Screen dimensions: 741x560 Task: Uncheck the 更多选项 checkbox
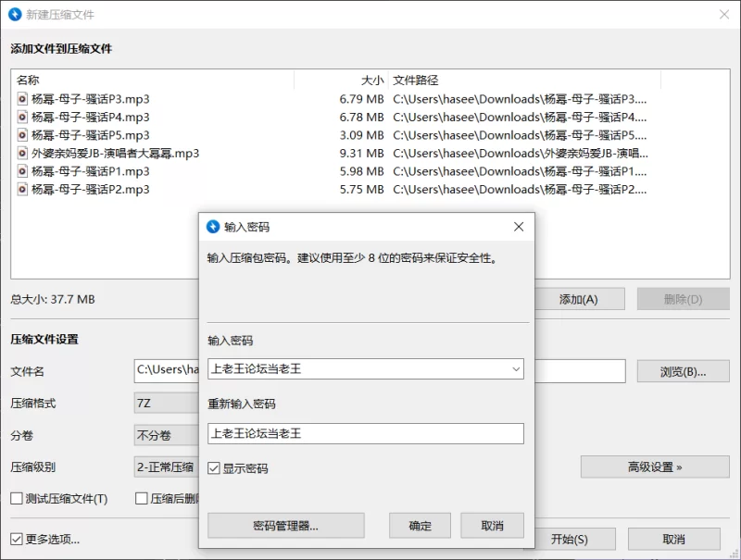point(17,539)
